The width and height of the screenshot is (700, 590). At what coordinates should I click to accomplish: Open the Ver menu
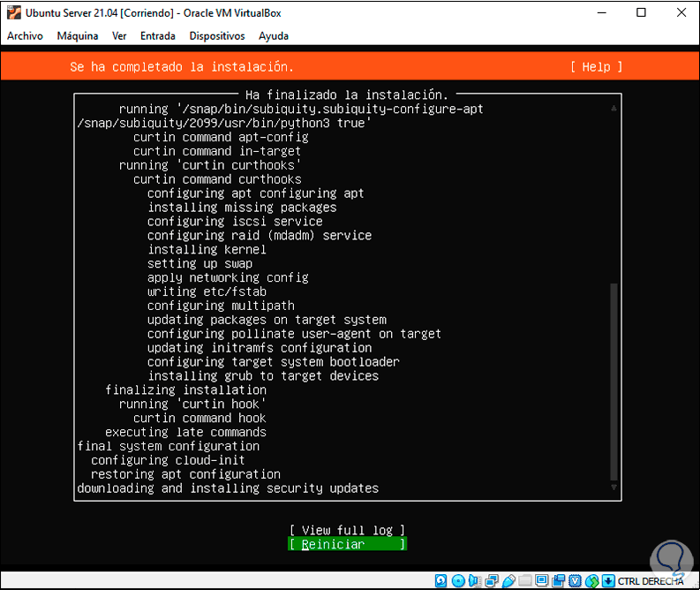[x=119, y=35]
